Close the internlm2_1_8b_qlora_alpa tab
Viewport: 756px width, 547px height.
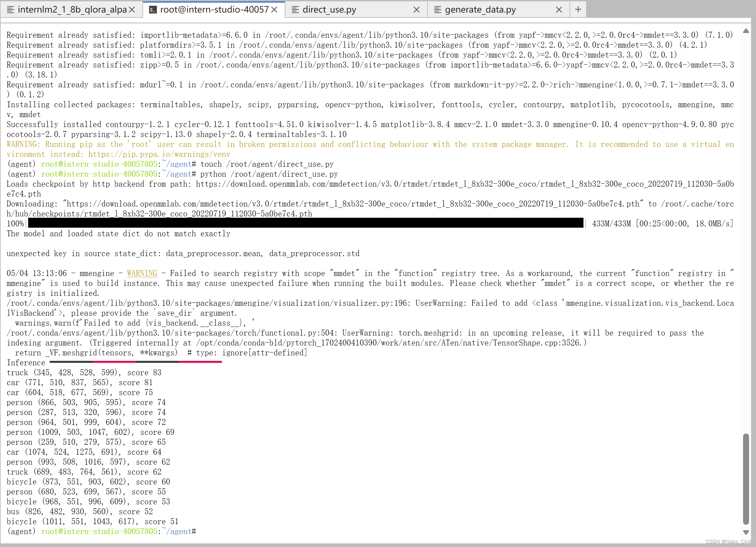[132, 10]
